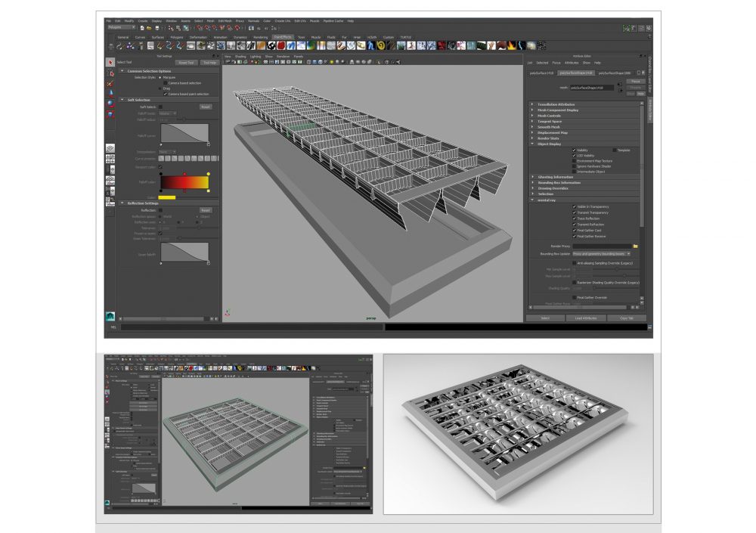Open the Edit Mesh menu
This screenshot has height=533, width=756.
tap(225, 21)
